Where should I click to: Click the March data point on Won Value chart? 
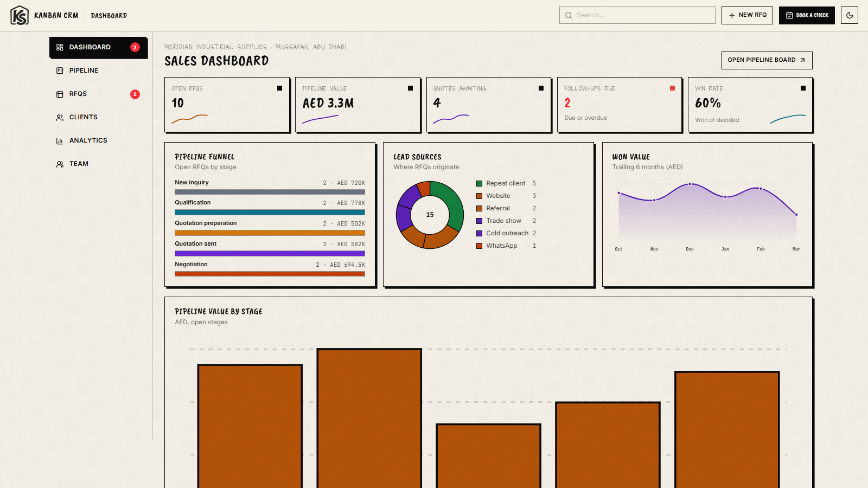point(796,215)
